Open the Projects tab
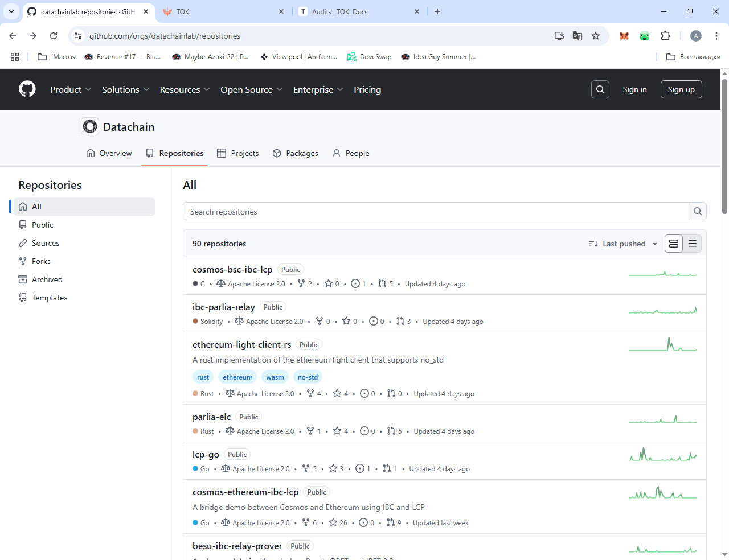The image size is (729, 560). pyautogui.click(x=238, y=153)
